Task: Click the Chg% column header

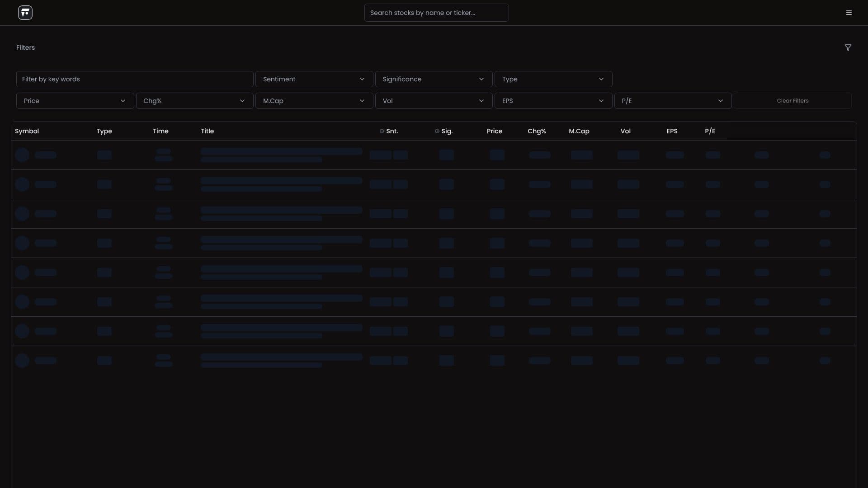Action: point(537,131)
